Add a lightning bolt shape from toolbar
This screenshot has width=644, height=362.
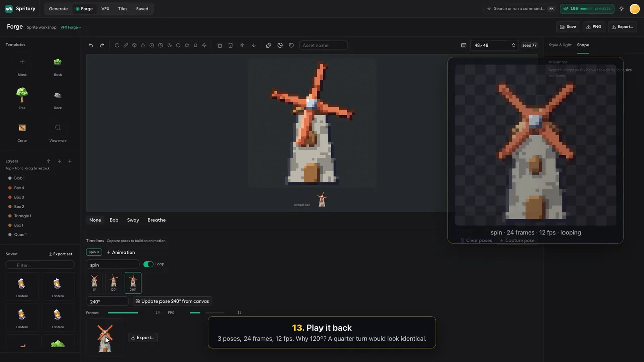tap(204, 45)
